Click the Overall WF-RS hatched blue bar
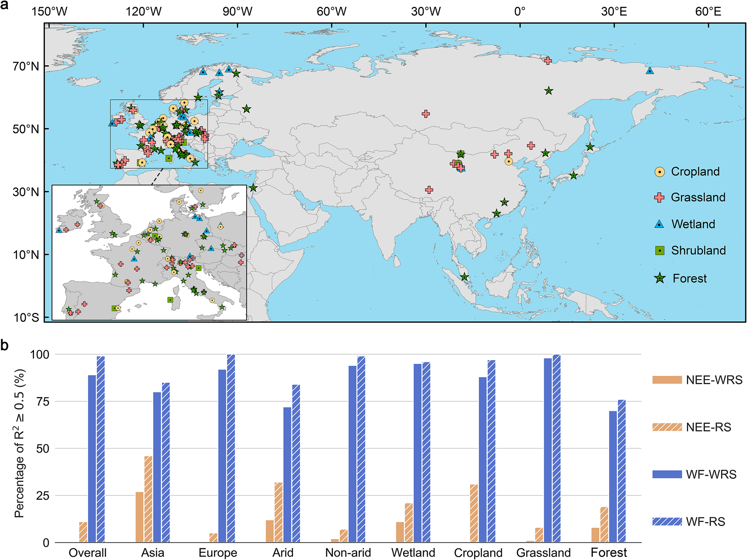Image resolution: width=747 pixels, height=560 pixels. point(101,449)
